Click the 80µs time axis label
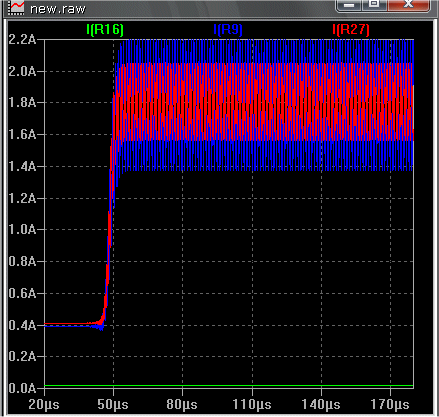 click(182, 405)
